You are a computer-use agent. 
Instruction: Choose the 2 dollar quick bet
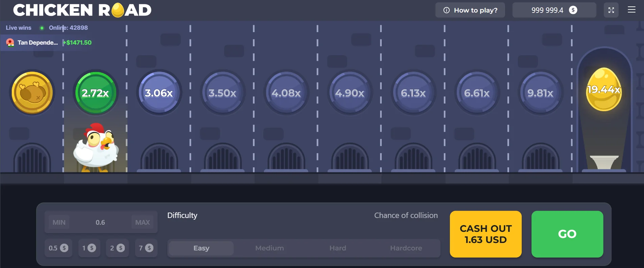click(117, 248)
